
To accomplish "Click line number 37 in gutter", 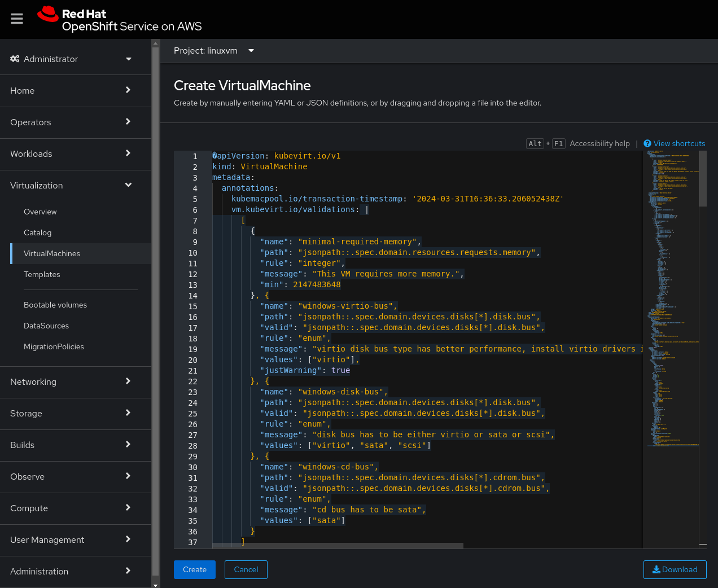I will pos(192,542).
